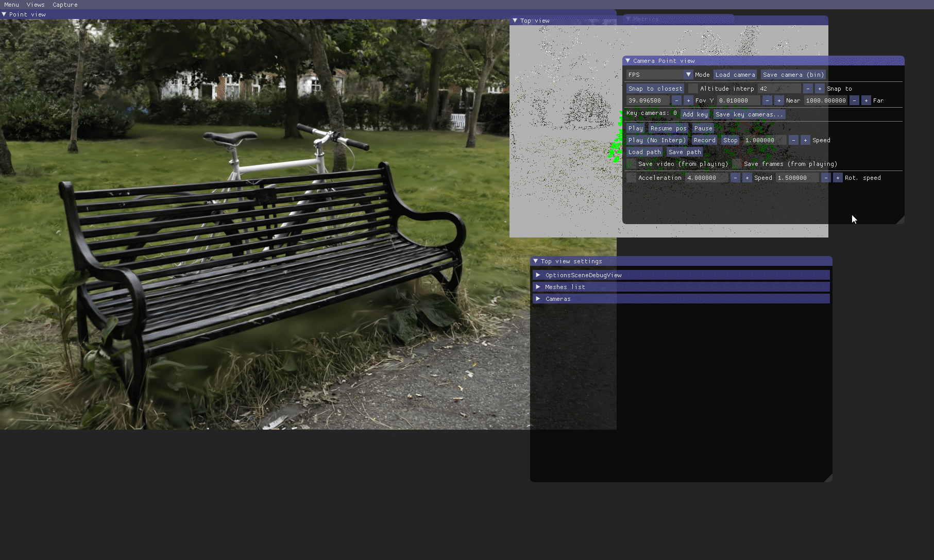Focus camera Speed field 4.000000

tap(707, 178)
